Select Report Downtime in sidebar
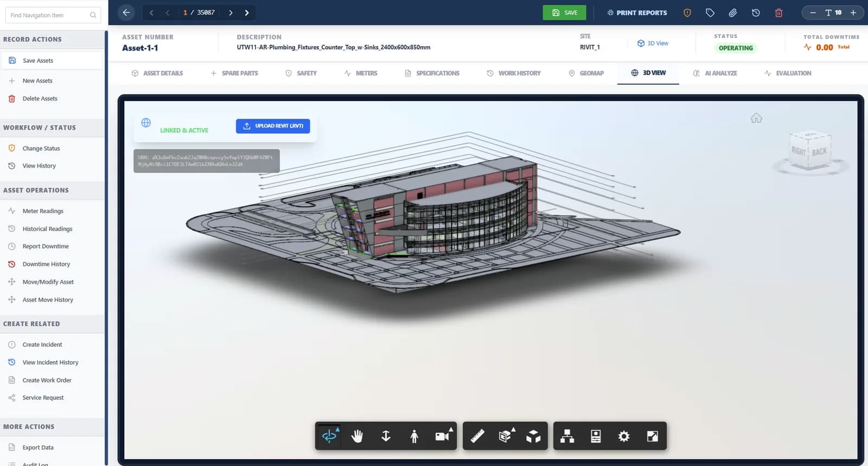This screenshot has width=868, height=466. [46, 246]
